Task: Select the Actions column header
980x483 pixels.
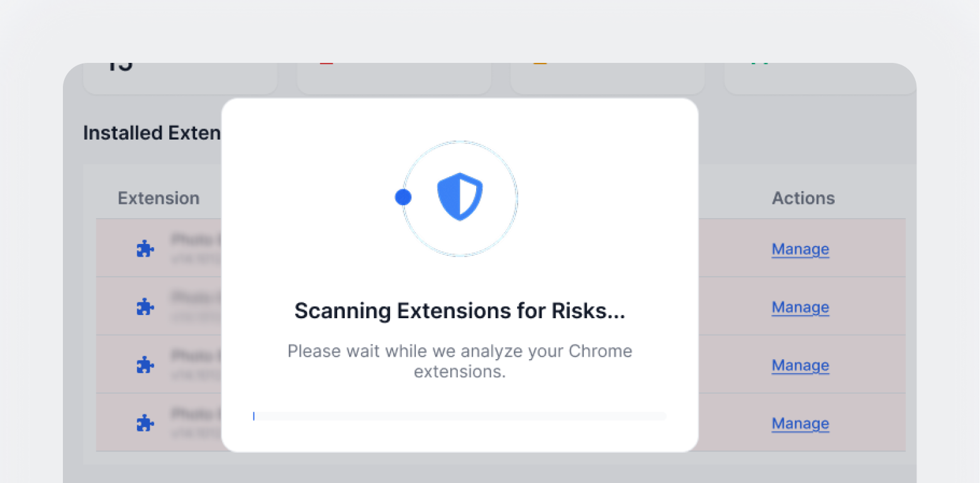Action: (803, 197)
